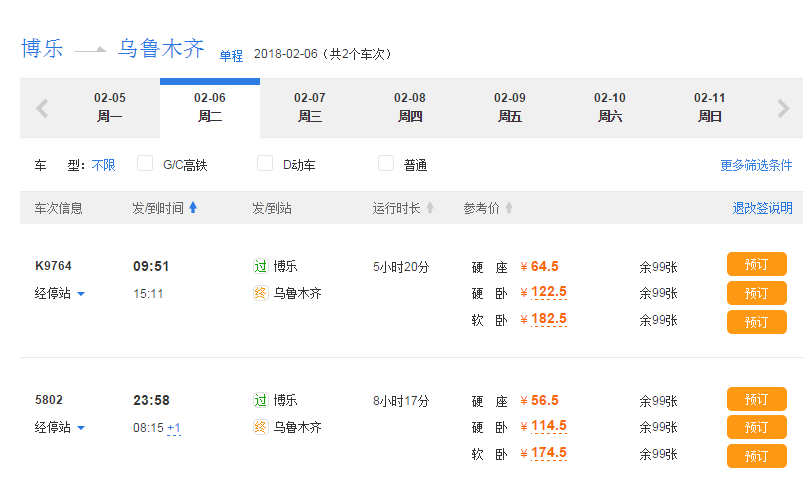This screenshot has width=810, height=488.
Task: Open the 退改签说明 link
Action: [x=762, y=208]
